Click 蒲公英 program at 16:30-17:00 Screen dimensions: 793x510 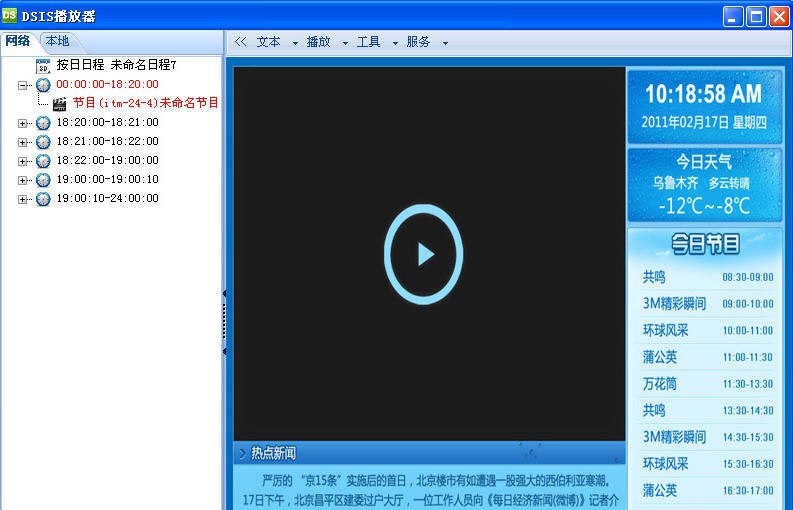point(707,490)
